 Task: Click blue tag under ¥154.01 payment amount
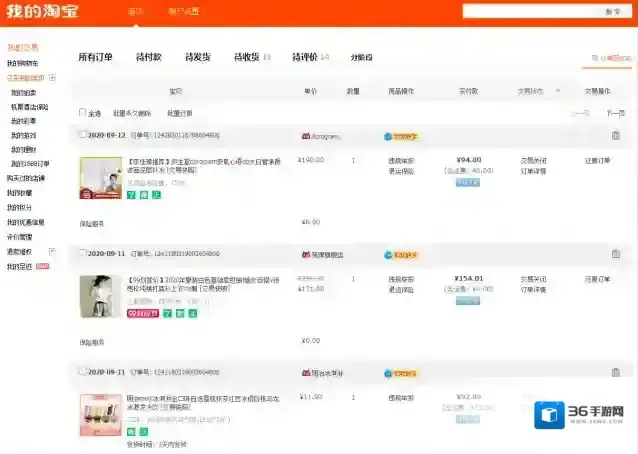click(x=468, y=301)
